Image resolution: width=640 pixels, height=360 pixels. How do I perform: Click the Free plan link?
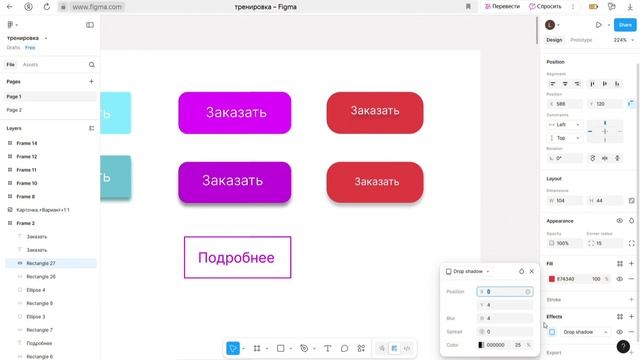pyautogui.click(x=30, y=48)
